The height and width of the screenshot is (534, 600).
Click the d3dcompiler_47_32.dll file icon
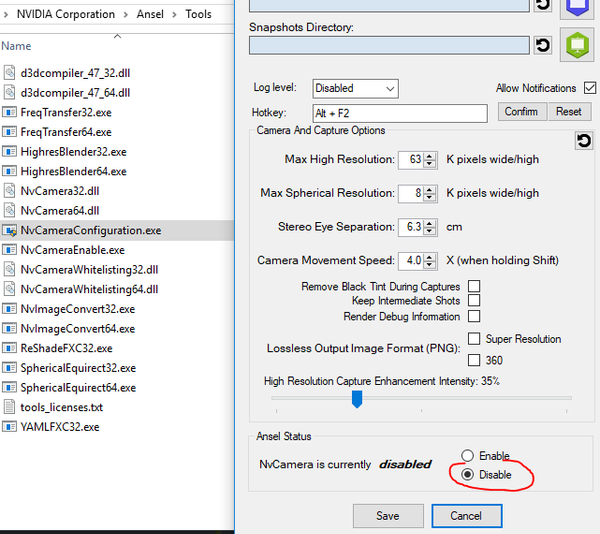click(x=9, y=72)
